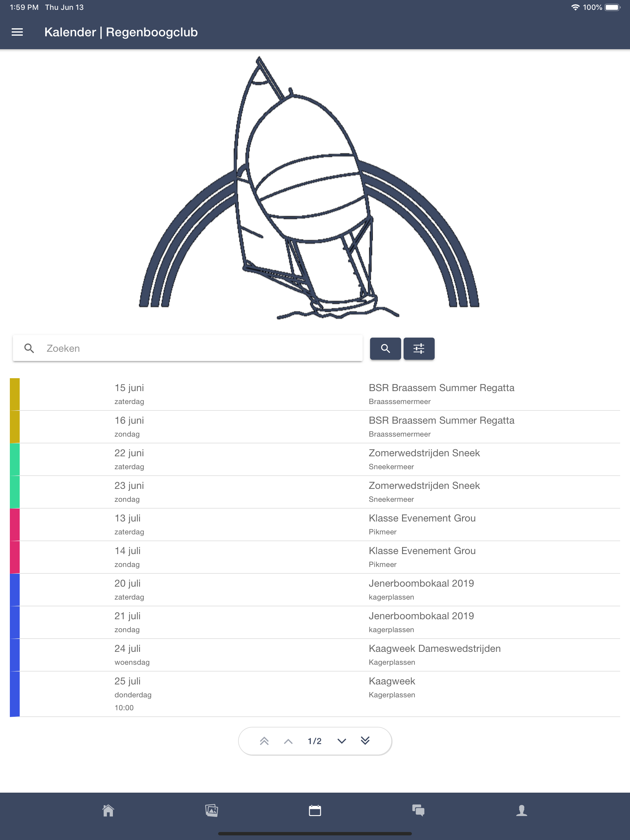Image resolution: width=630 pixels, height=840 pixels.
Task: Select the calendar tab in the bottom bar
Action: (x=315, y=810)
